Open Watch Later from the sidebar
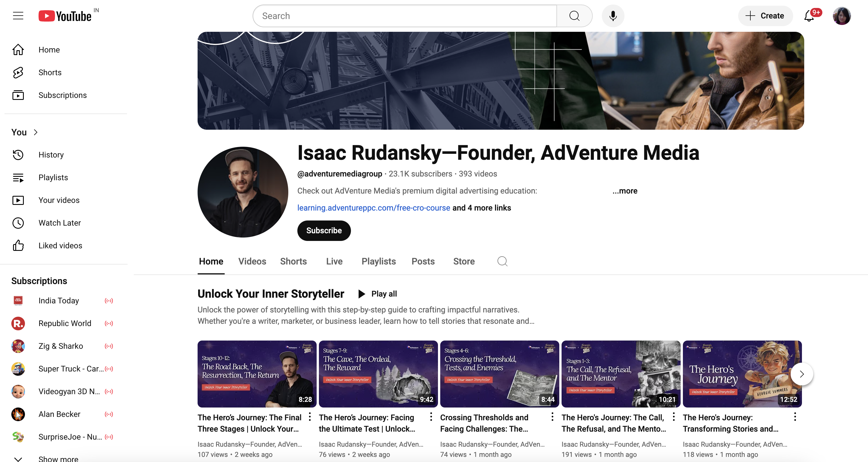The width and height of the screenshot is (868, 462). click(59, 222)
